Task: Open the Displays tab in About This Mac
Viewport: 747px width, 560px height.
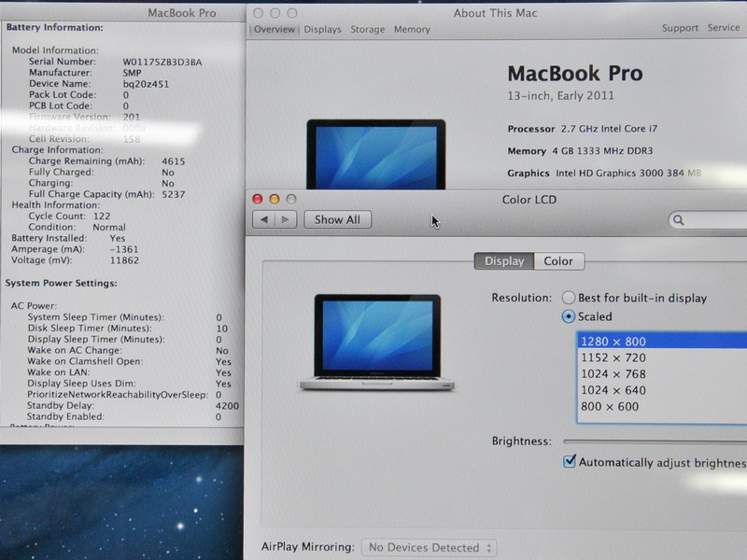Action: pyautogui.click(x=322, y=30)
